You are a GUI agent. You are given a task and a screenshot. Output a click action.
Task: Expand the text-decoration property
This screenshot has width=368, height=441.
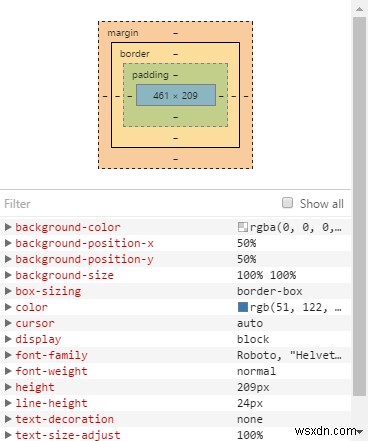coord(8,419)
